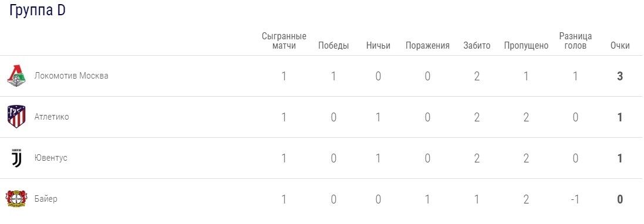Image resolution: width=644 pixels, height=224 pixels.
Task: Sort by the Победы column header
Action: 333,46
